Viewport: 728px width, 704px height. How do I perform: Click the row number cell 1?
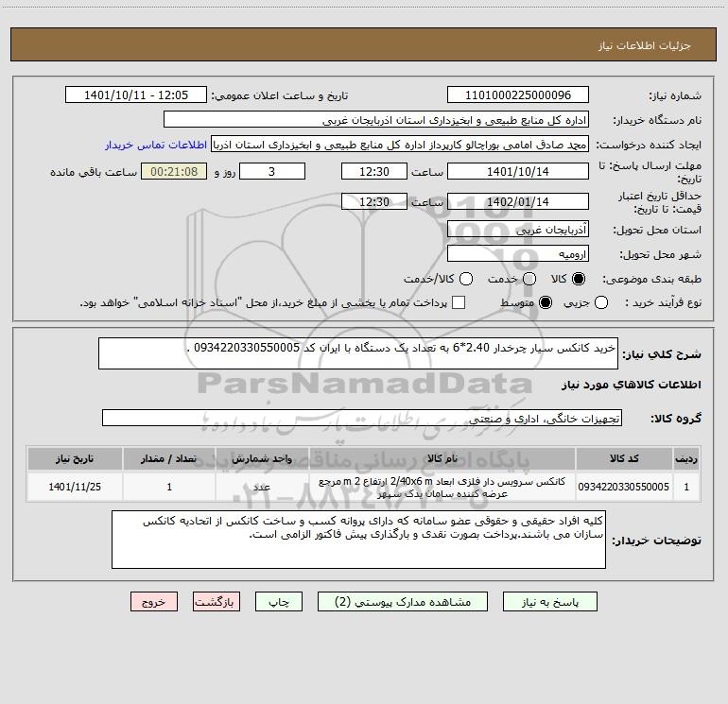(686, 487)
